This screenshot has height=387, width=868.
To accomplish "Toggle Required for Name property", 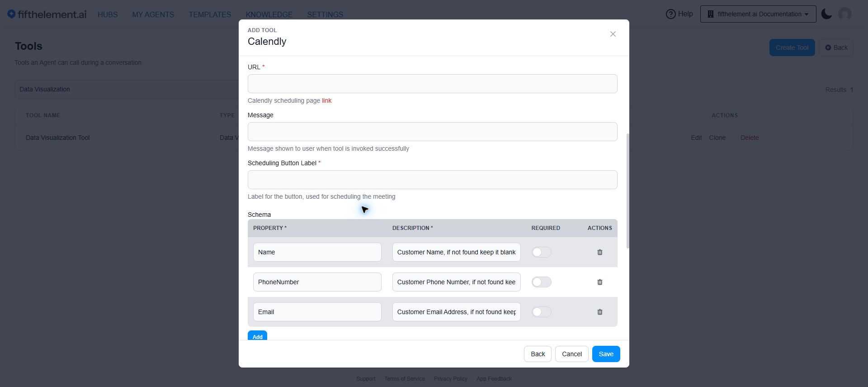I will coord(541,252).
